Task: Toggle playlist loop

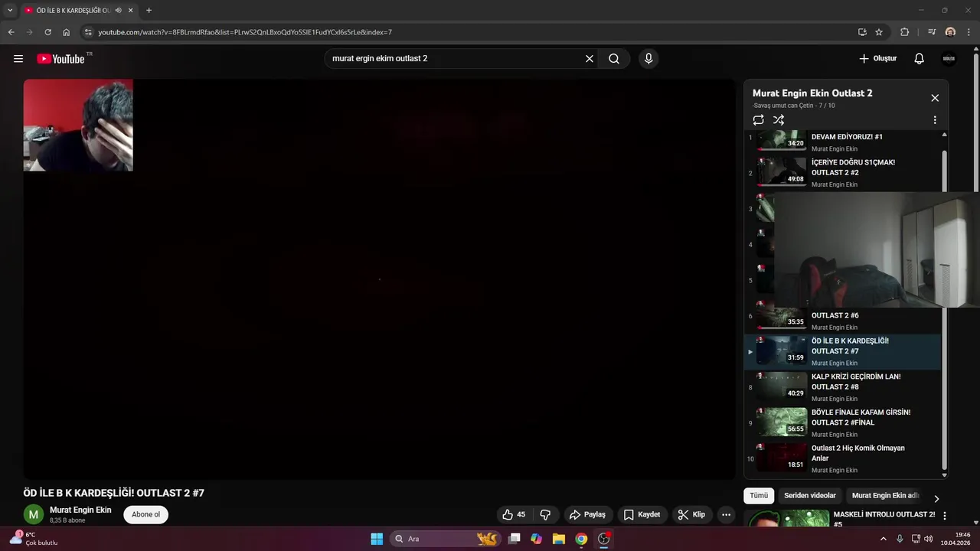Action: [759, 120]
